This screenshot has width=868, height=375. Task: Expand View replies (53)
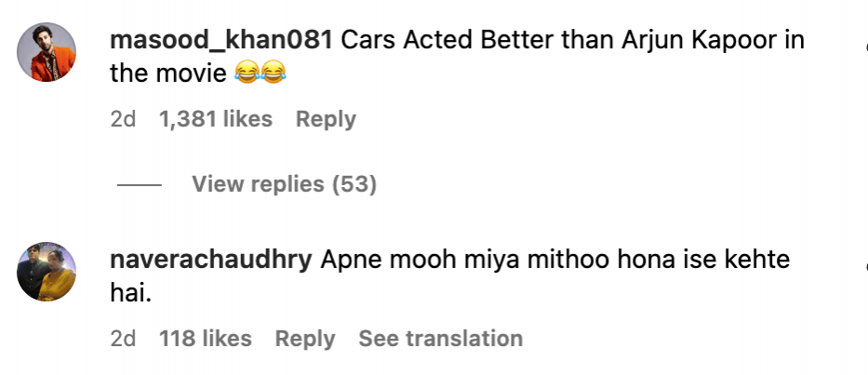pyautogui.click(x=284, y=184)
